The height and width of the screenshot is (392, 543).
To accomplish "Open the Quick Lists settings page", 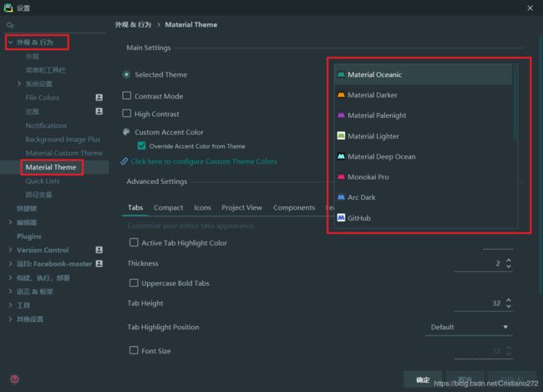I will (x=43, y=181).
